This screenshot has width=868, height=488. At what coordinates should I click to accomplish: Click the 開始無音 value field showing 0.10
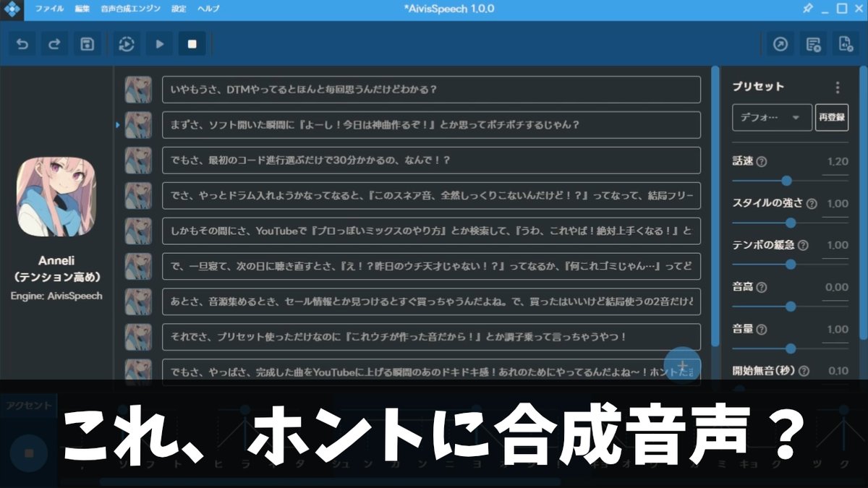click(836, 372)
